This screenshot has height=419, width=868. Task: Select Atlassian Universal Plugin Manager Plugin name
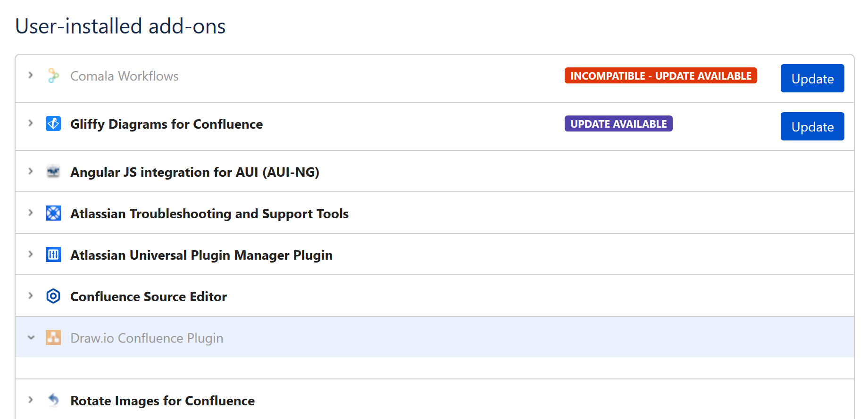click(201, 255)
